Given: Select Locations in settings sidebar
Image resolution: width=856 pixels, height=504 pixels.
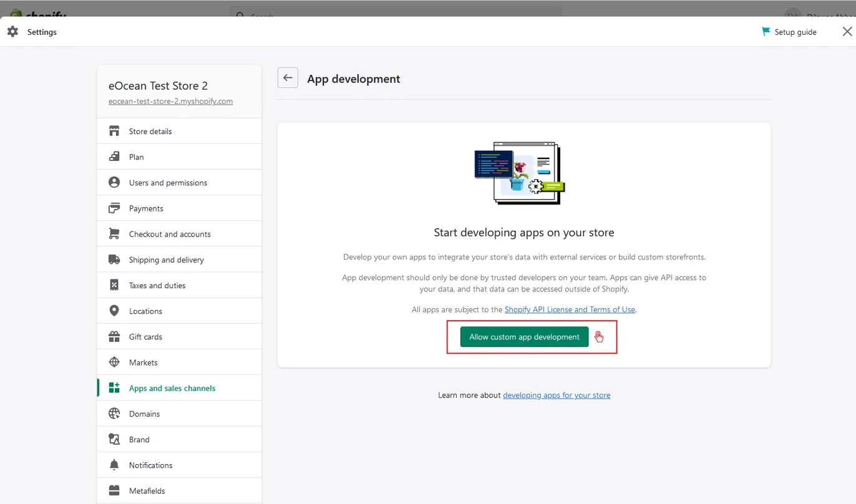Looking at the screenshot, I should click(x=145, y=311).
